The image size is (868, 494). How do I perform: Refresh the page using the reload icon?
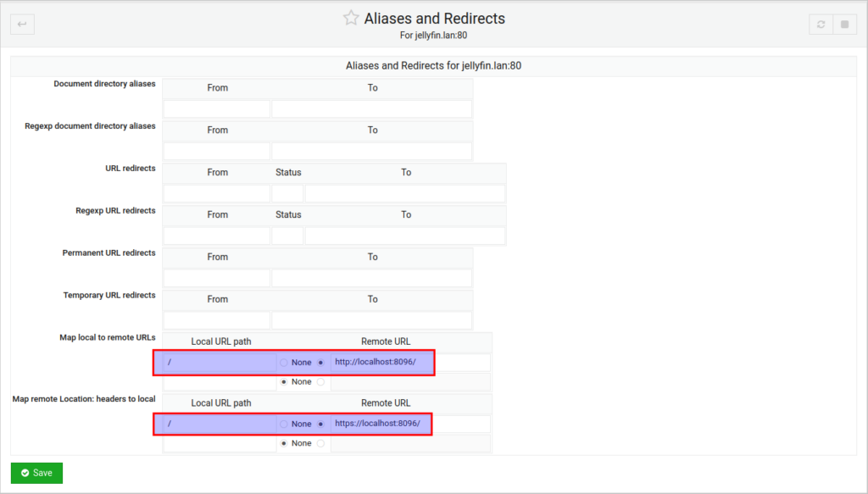click(x=820, y=25)
